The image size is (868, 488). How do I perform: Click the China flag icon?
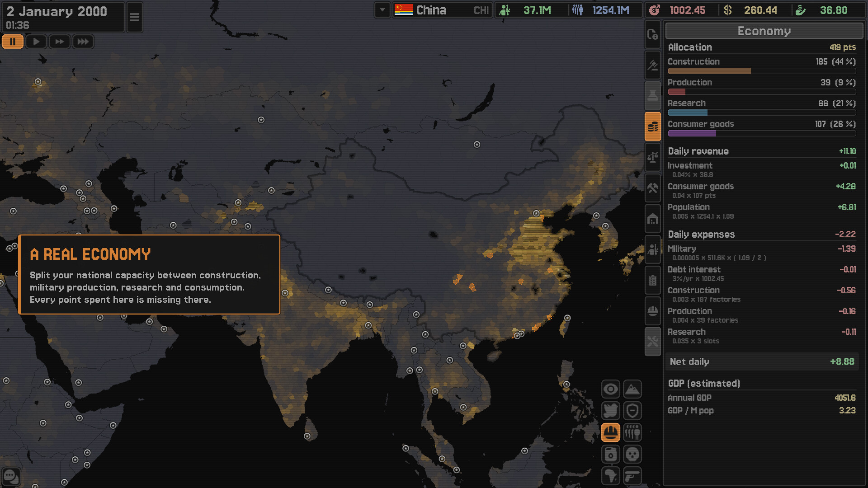[x=404, y=10]
